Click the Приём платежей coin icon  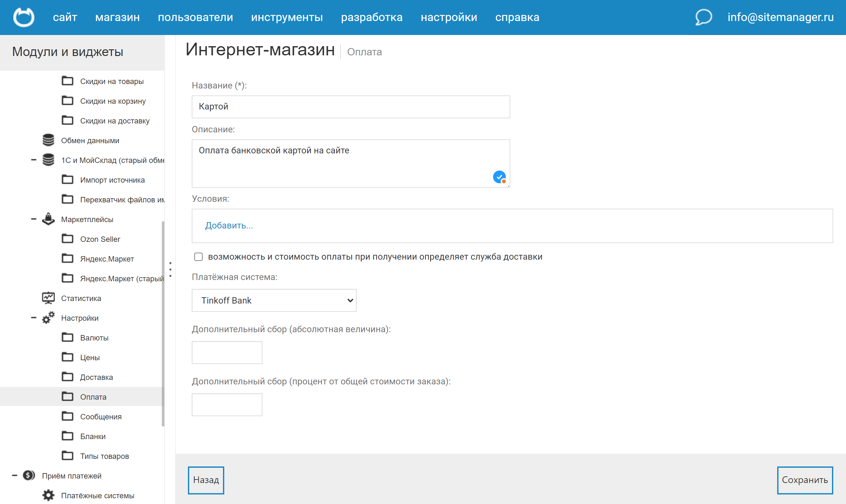29,475
